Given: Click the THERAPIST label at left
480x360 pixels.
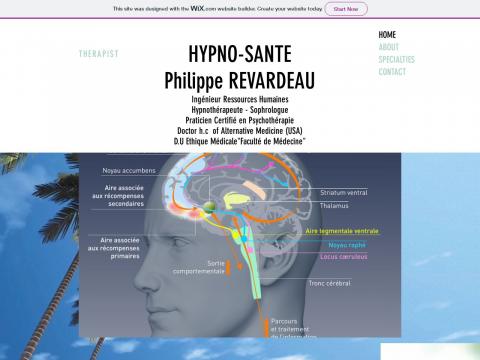Looking at the screenshot, I should tap(99, 54).
